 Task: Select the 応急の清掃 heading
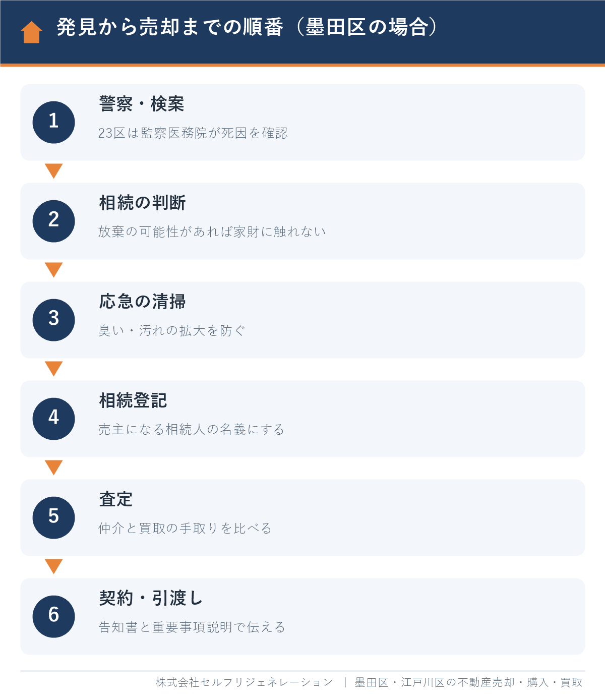tap(142, 302)
